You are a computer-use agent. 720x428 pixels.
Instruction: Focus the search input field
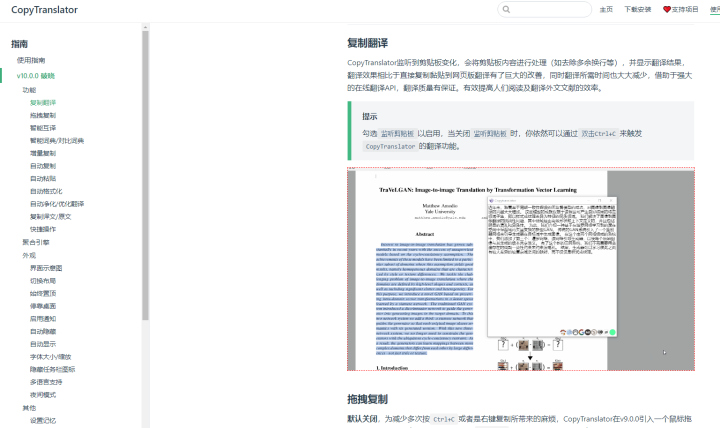click(545, 9)
